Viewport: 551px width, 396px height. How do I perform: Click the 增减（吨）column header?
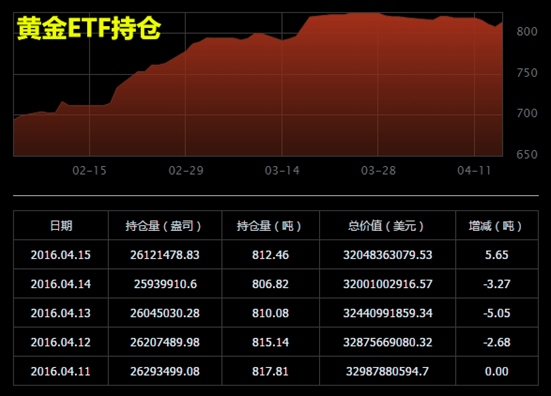496,226
